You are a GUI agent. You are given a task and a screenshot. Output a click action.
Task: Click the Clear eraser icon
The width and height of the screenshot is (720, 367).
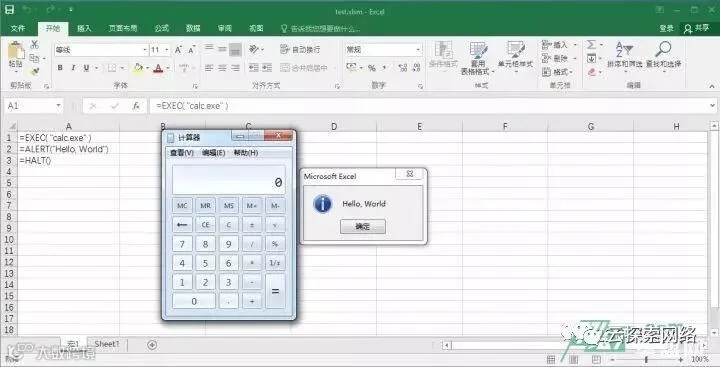pos(591,72)
